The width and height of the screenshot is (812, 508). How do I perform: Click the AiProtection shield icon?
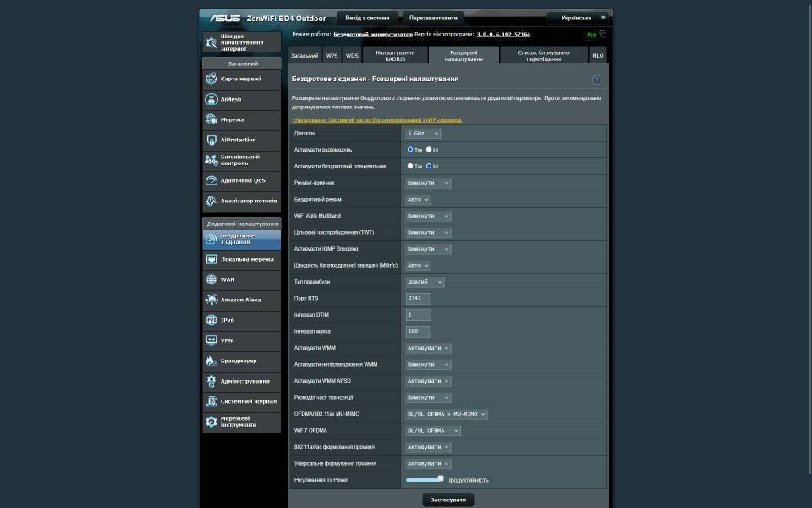pyautogui.click(x=211, y=140)
